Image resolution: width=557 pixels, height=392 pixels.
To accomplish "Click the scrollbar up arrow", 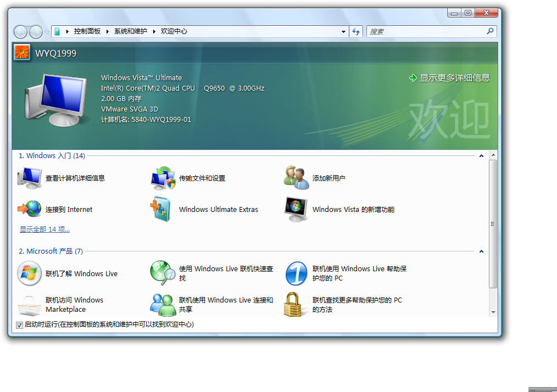I will [x=493, y=155].
